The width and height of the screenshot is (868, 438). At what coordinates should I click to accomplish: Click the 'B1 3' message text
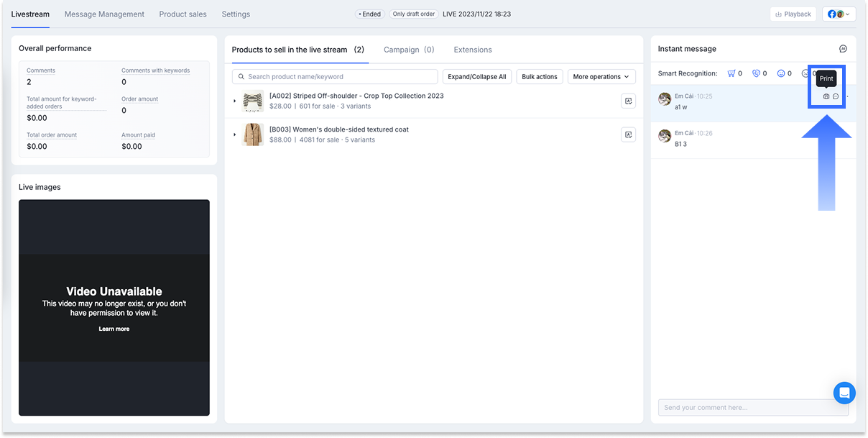click(x=680, y=145)
